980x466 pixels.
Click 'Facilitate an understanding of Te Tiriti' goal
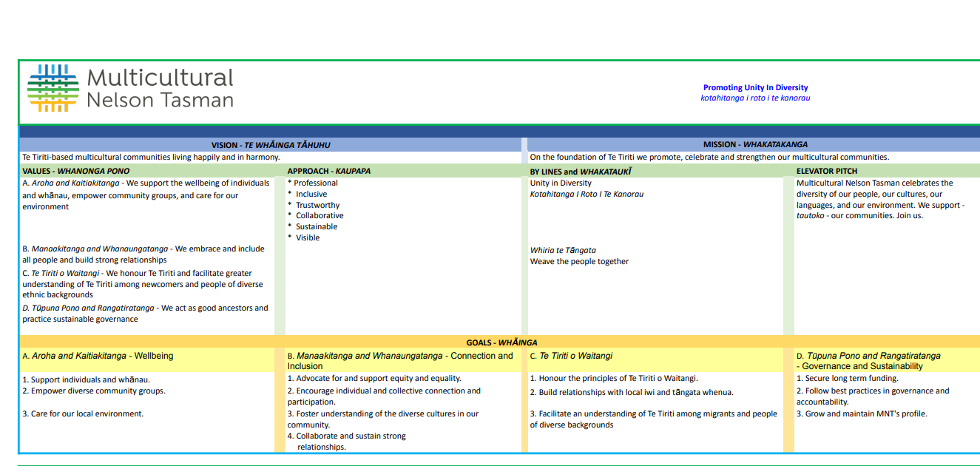654,419
